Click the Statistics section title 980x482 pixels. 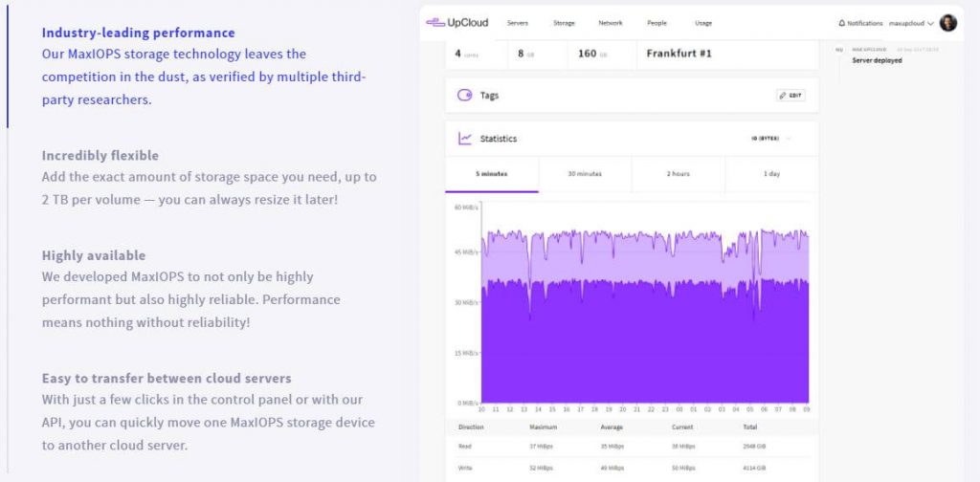click(498, 139)
